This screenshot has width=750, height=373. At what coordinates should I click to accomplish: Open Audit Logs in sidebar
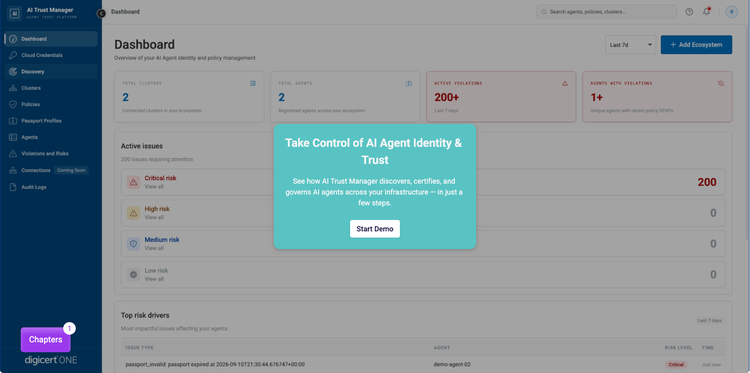tap(51, 187)
